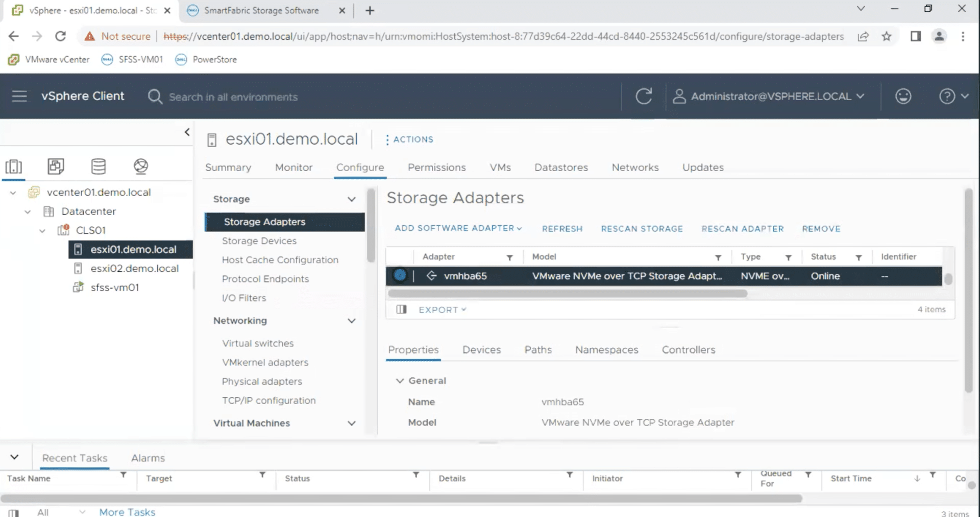The height and width of the screenshot is (517, 980).
Task: Collapse the Networking configure section
Action: click(x=351, y=320)
